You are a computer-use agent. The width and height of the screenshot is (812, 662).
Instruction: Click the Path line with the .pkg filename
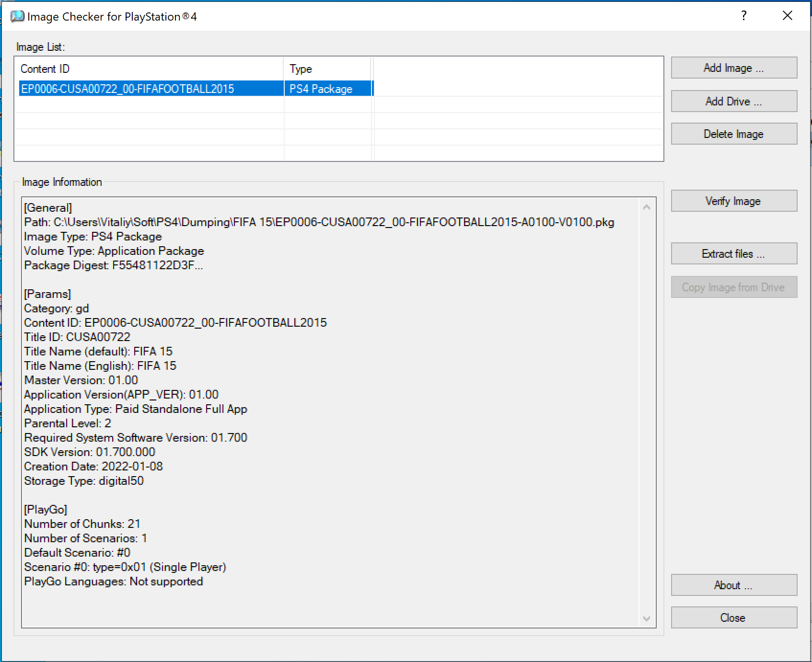319,222
